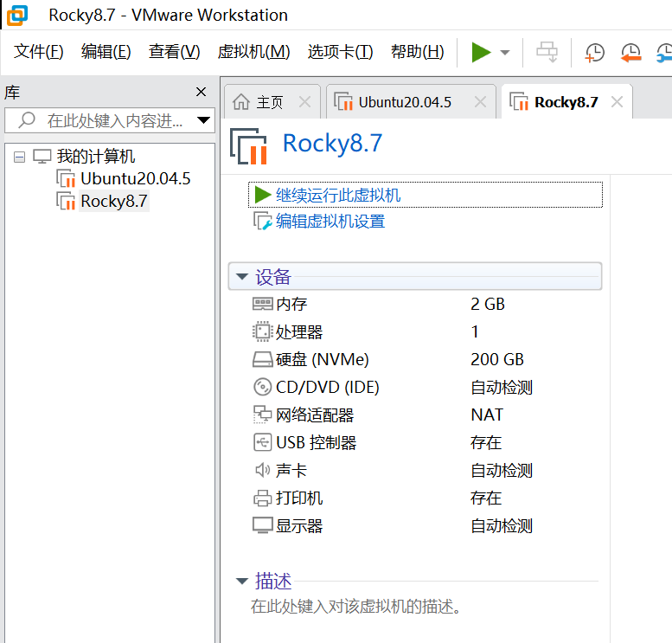672x643 pixels.
Task: Open the 文件(F) menu
Action: point(39,52)
